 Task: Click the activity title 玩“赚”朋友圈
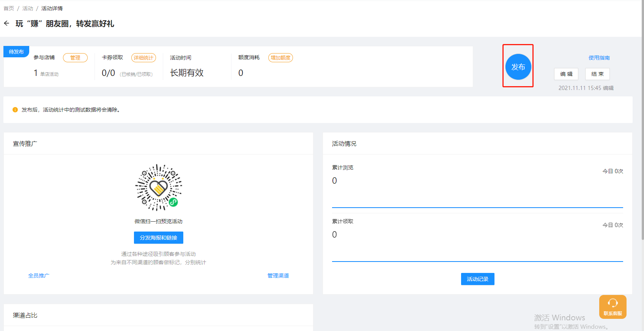tap(65, 24)
